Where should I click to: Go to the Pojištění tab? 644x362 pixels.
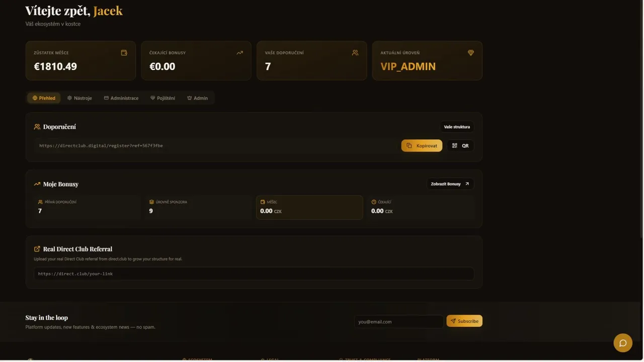click(x=163, y=98)
